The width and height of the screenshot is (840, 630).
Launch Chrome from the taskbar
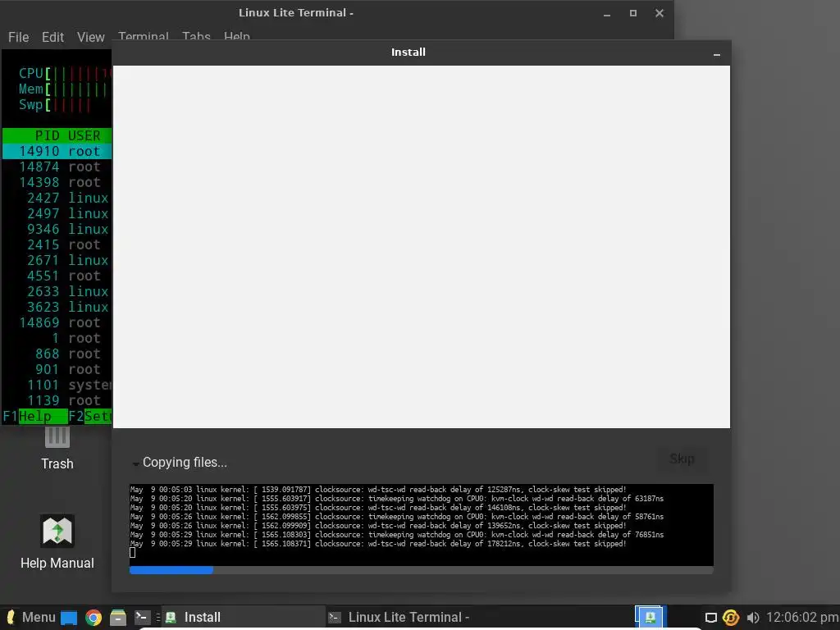94,618
